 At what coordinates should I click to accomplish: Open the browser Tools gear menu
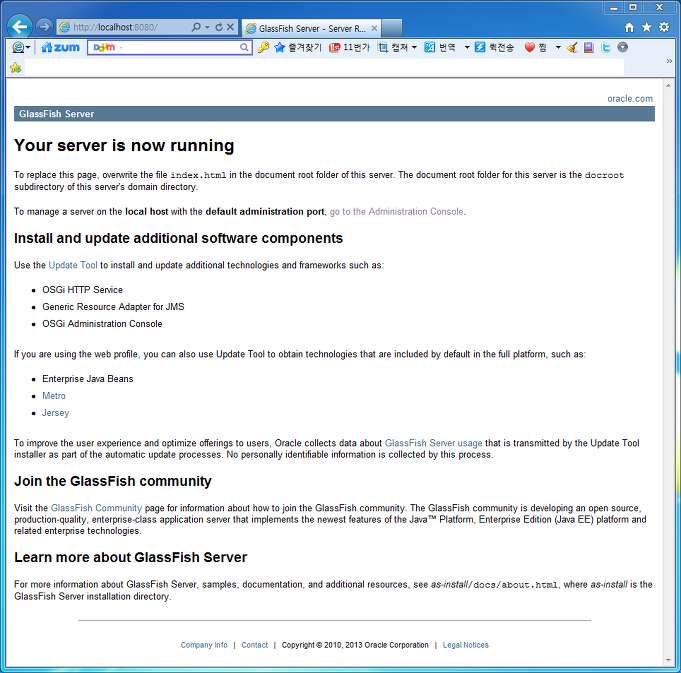tap(664, 27)
